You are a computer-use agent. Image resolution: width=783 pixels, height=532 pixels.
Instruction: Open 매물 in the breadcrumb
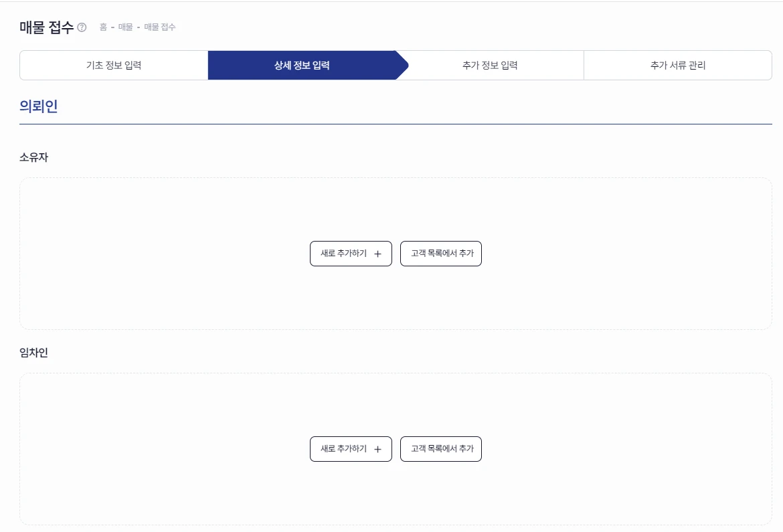pyautogui.click(x=125, y=27)
